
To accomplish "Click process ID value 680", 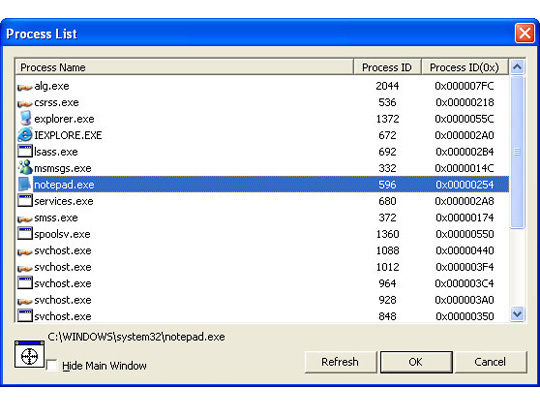I will pyautogui.click(x=387, y=201).
